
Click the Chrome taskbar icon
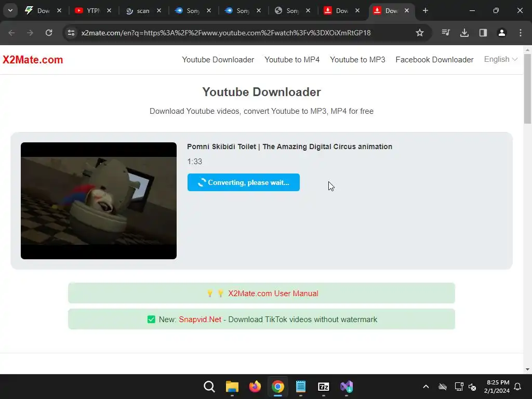[278, 387]
